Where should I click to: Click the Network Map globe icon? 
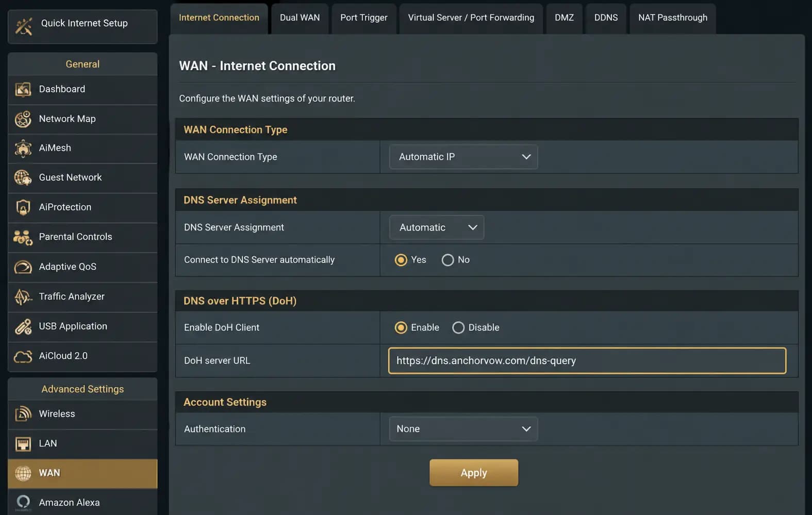(23, 119)
